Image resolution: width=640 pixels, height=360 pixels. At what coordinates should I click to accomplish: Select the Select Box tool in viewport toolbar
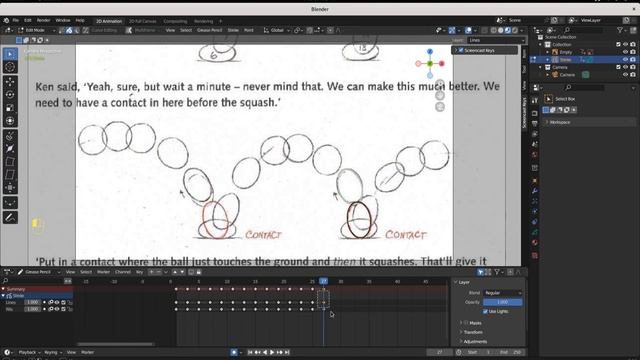(10, 54)
